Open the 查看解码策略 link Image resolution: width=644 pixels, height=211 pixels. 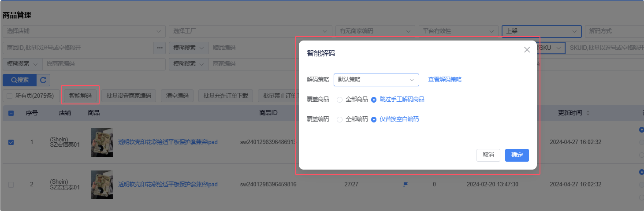(445, 80)
